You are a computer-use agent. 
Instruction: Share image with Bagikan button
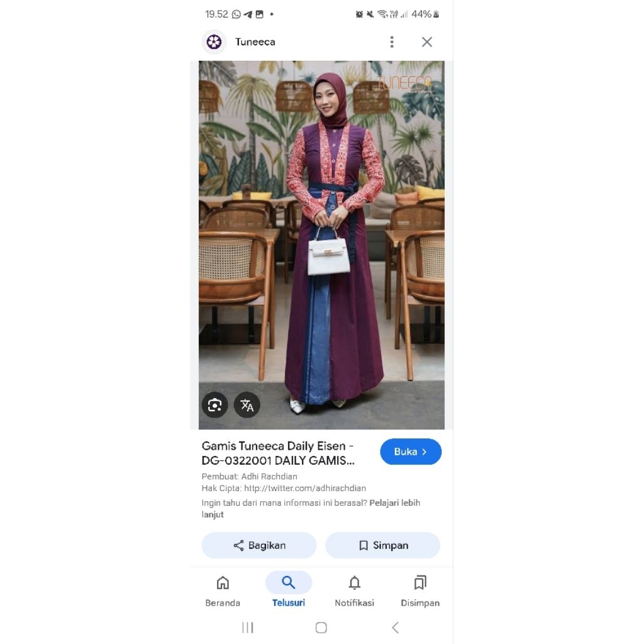(258, 545)
